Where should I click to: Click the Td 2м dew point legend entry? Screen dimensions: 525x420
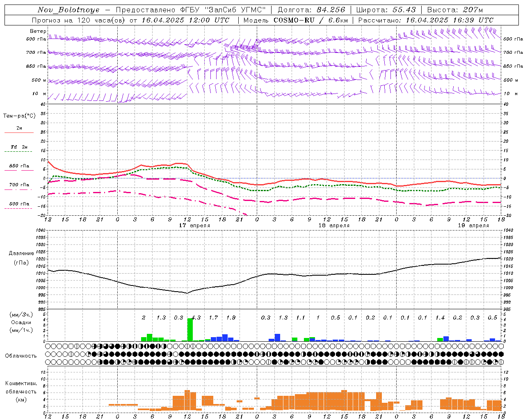click(19, 147)
